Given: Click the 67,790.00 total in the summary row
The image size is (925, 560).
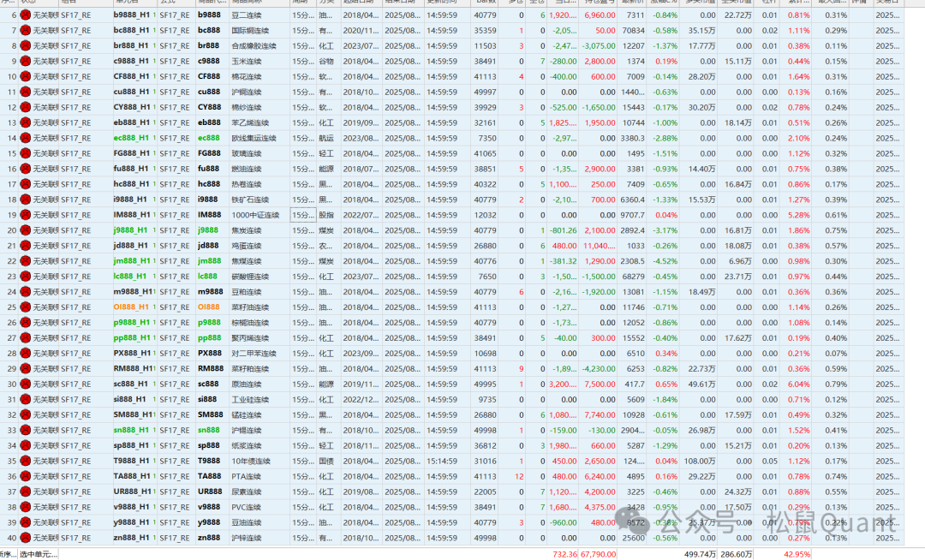Looking at the screenshot, I should tap(598, 554).
